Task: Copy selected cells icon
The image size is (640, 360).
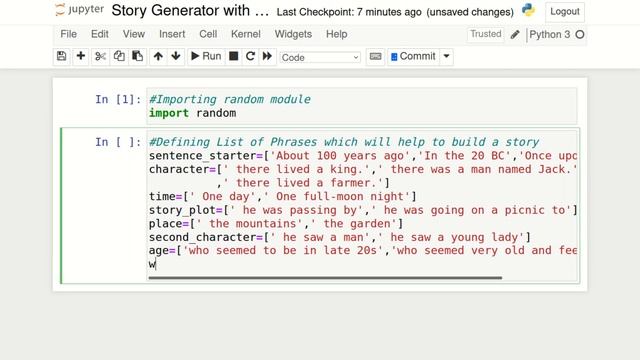Action: click(x=119, y=56)
